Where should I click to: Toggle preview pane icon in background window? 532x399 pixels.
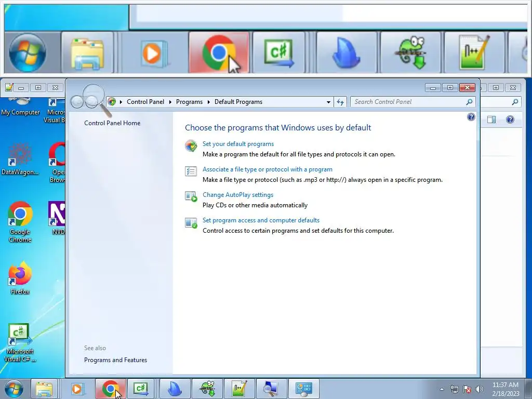[491, 119]
